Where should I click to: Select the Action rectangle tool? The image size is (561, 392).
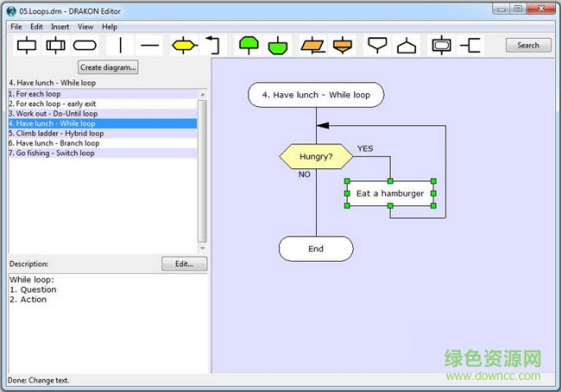[x=27, y=45]
